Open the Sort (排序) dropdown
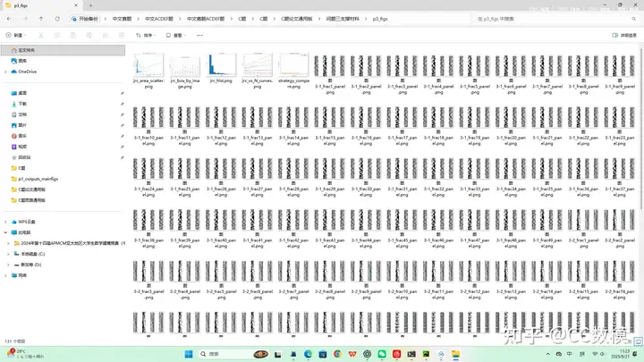644x362 pixels. (146, 35)
